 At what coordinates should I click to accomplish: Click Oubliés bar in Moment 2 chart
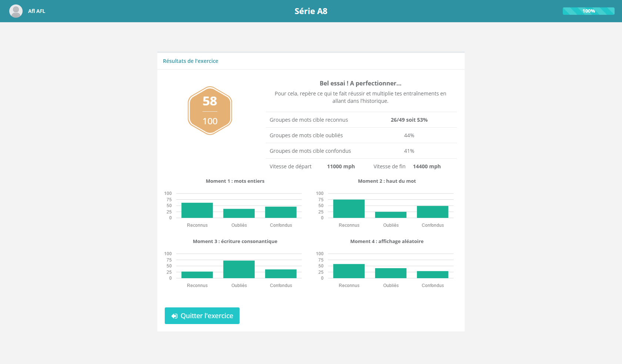pos(391,215)
